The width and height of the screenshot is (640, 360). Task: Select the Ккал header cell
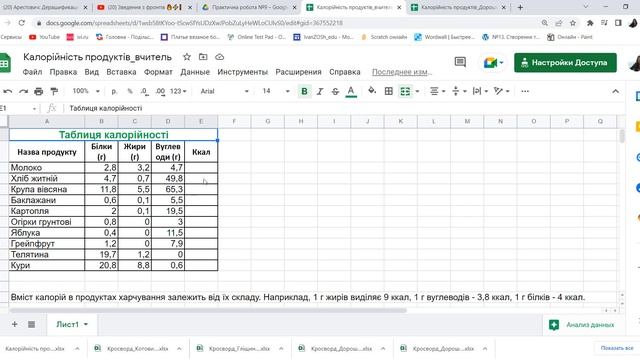pos(201,152)
